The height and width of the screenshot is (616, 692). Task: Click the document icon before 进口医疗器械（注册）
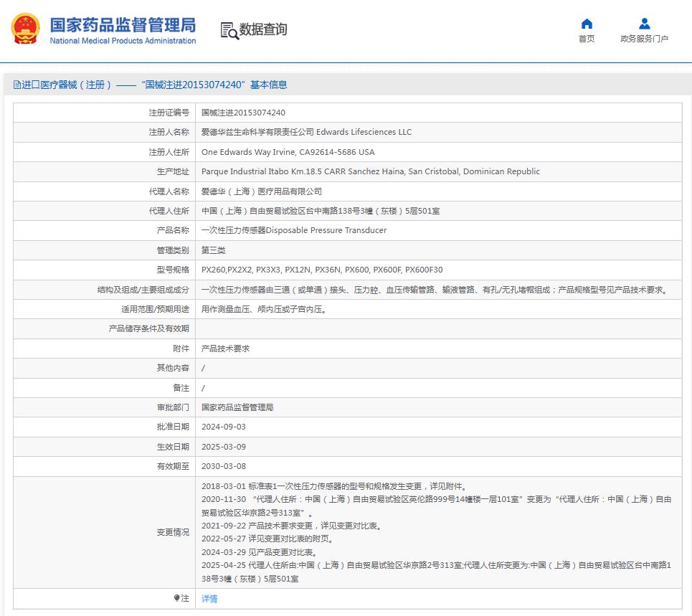coord(16,85)
